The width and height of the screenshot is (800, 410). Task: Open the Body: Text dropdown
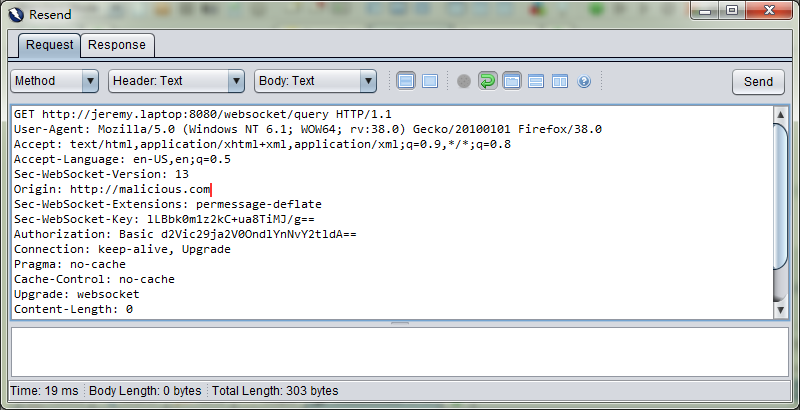coord(315,81)
